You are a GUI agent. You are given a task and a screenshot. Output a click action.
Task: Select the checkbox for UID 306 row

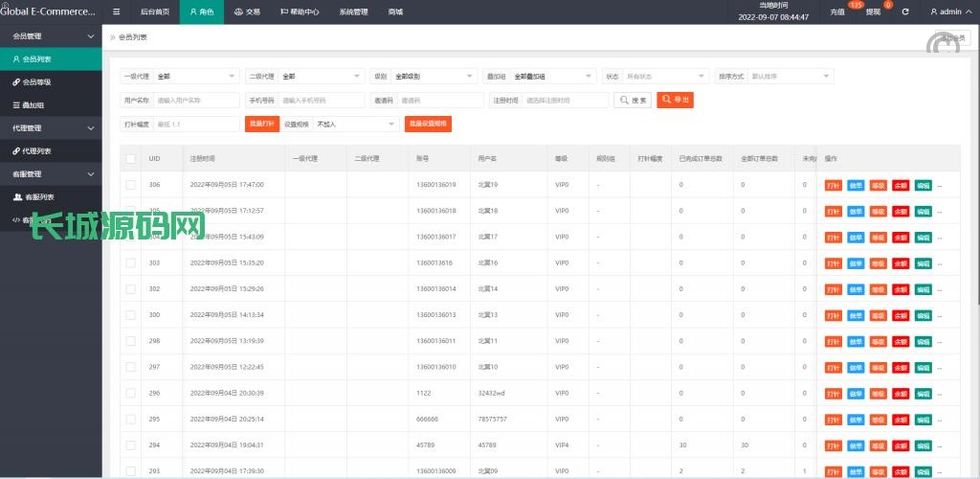pos(130,184)
